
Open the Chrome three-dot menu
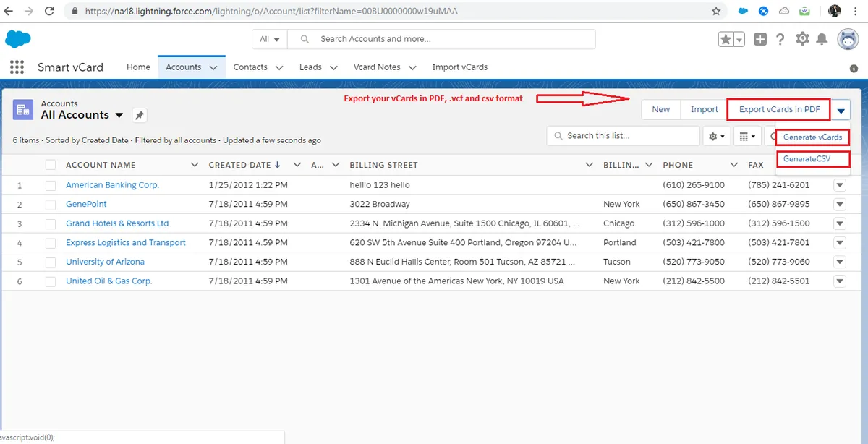pos(855,12)
